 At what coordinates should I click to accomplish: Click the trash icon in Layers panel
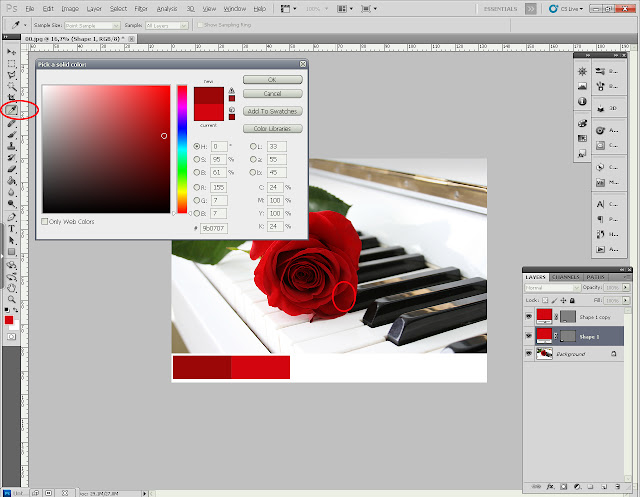click(x=618, y=486)
